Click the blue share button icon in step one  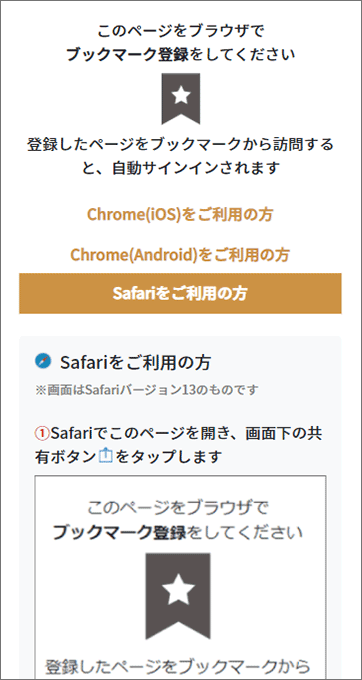[105, 456]
